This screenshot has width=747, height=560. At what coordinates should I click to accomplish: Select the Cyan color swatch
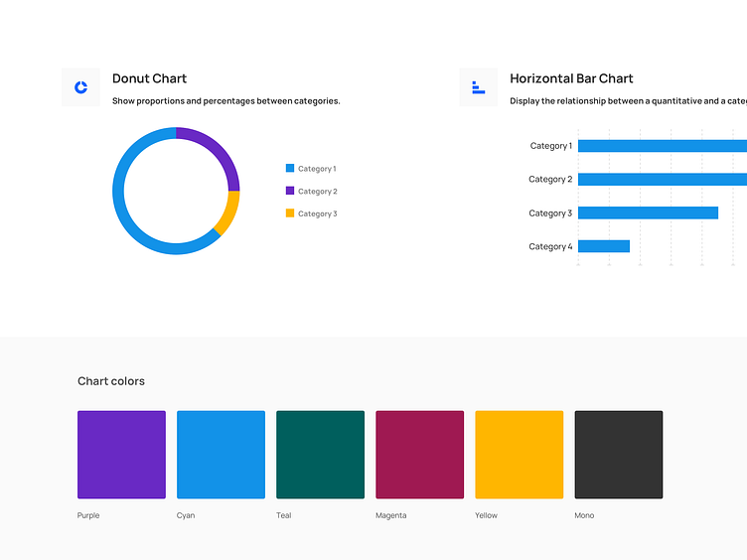coord(221,455)
